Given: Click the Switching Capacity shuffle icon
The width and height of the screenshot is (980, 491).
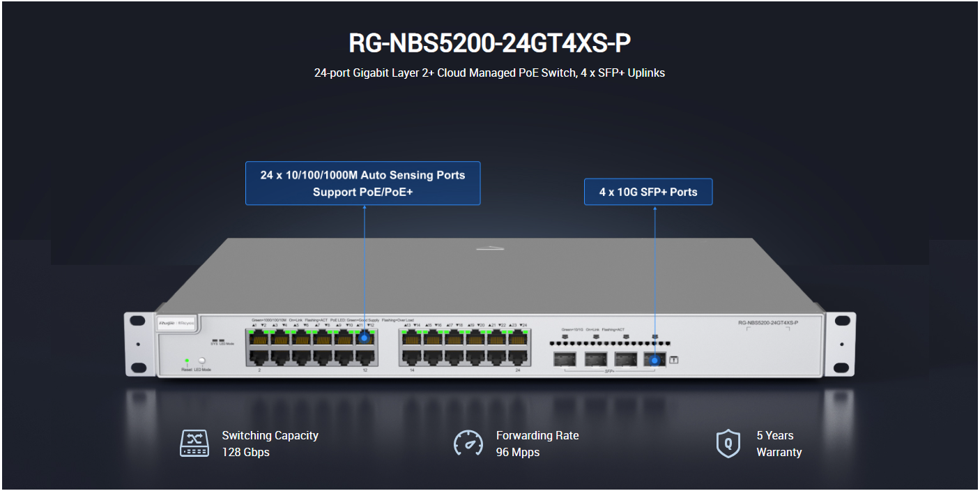Looking at the screenshot, I should coord(194,444).
